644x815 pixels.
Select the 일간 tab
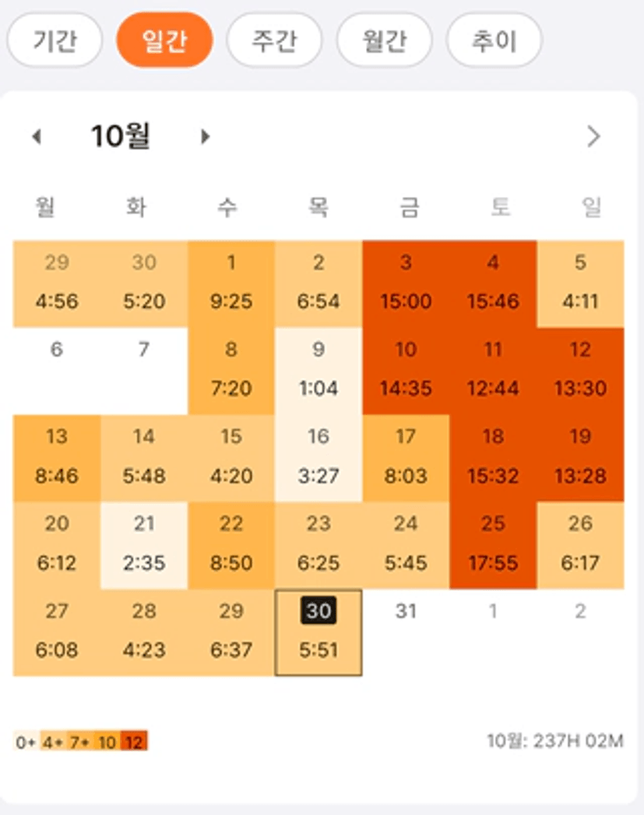[164, 40]
